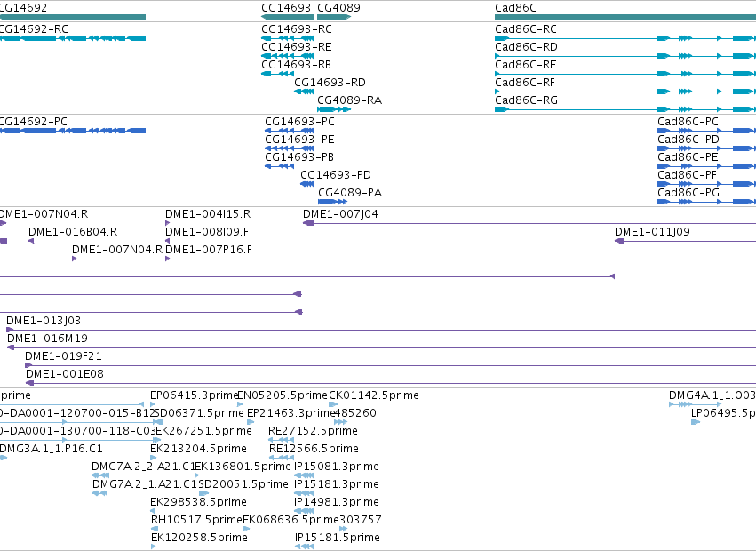Click the DME1-013J03 clone label
Screen dimensions: 756x551
[x=44, y=320]
